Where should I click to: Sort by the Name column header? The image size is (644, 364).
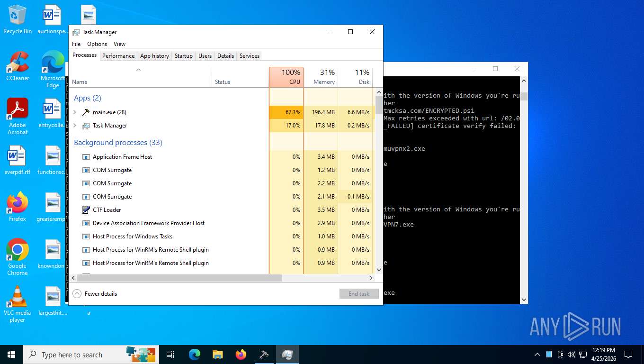[x=141, y=77]
